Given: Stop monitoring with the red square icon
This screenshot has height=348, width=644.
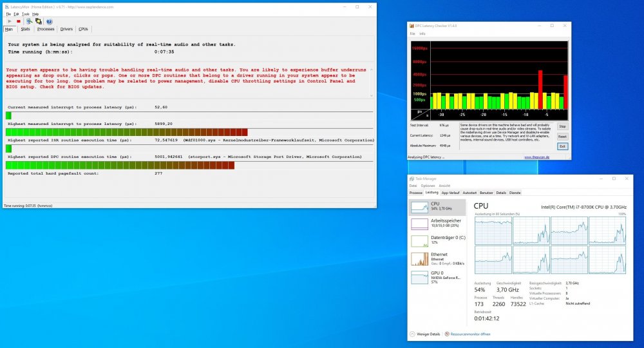Looking at the screenshot, I should [19, 21].
